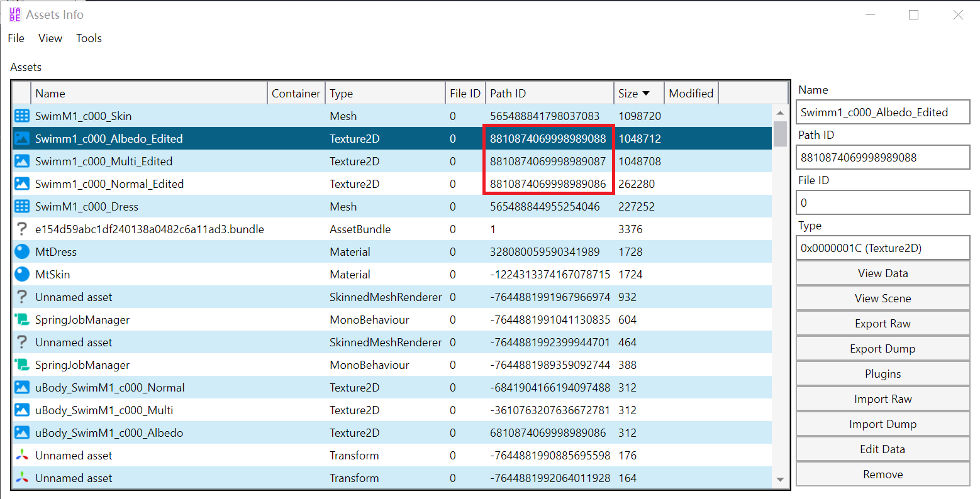Screen dimensions: 980x499
Task: Click the Import Raw button
Action: [883, 399]
